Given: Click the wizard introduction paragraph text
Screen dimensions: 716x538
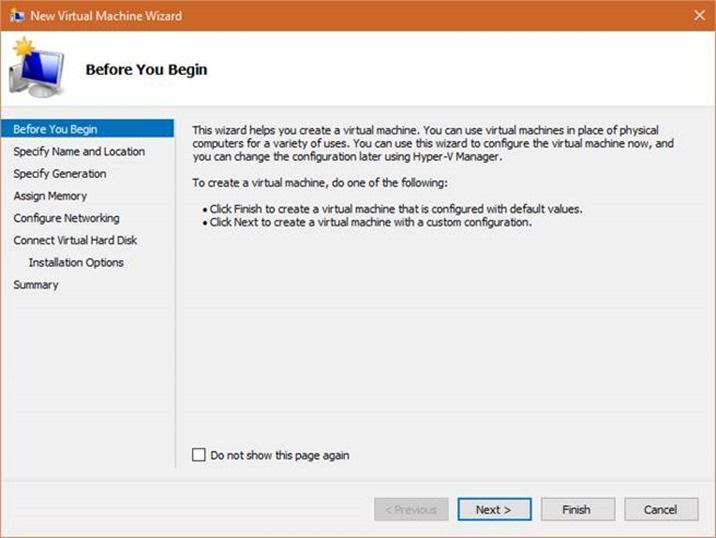Looking at the screenshot, I should coord(432,144).
